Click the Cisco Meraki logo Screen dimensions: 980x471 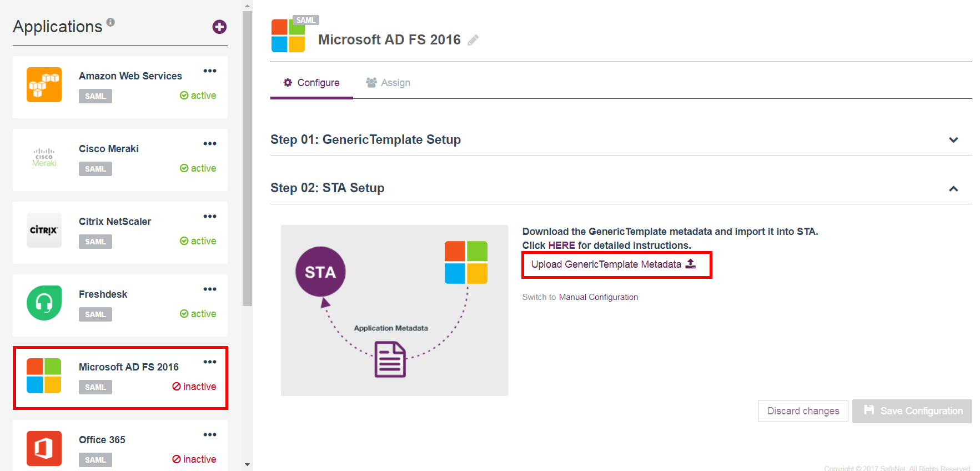44,157
